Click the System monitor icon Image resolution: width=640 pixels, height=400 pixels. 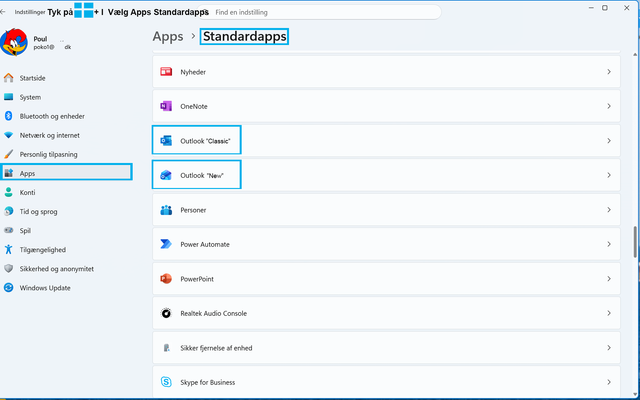tap(9, 97)
